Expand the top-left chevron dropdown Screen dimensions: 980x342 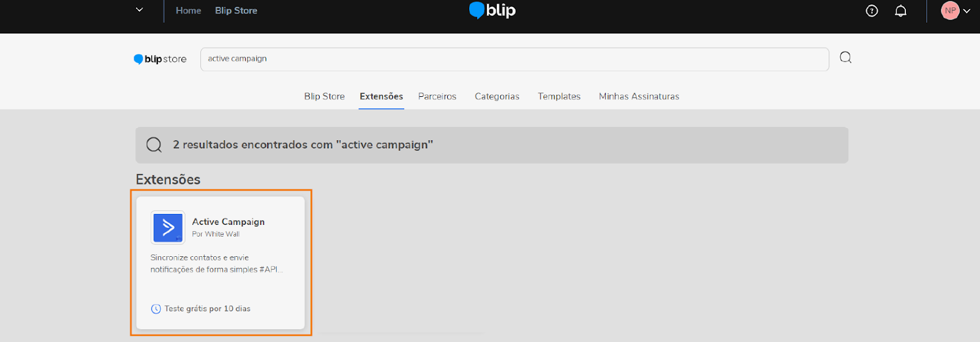(140, 10)
